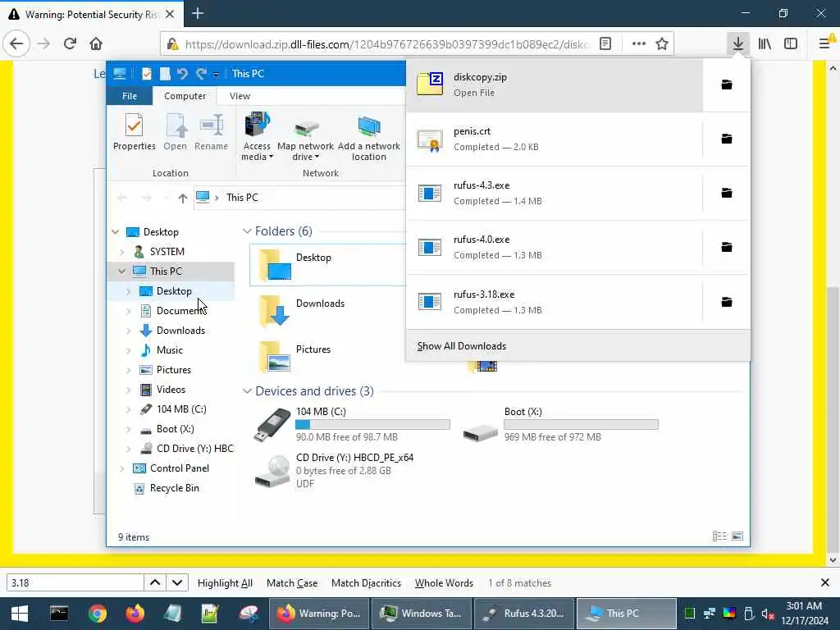Reload the current page
The width and height of the screenshot is (840, 630).
coord(70,43)
